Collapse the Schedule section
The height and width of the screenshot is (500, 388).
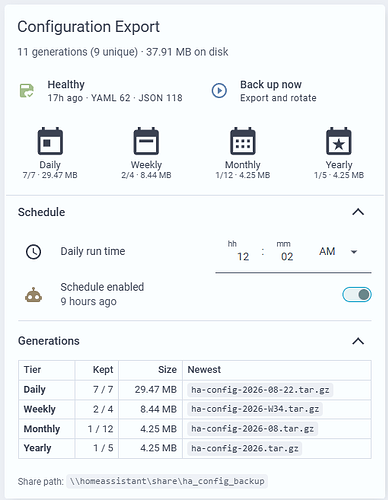coord(358,212)
